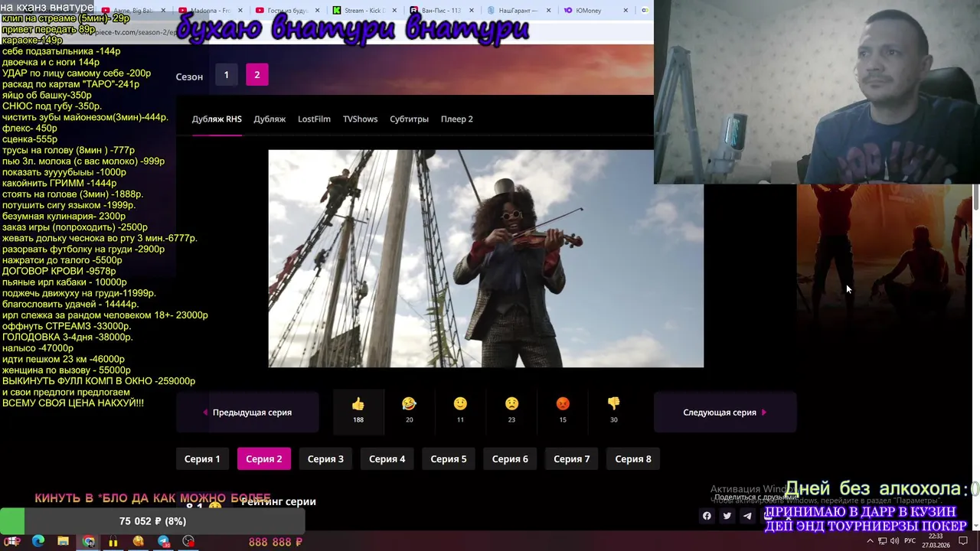The width and height of the screenshot is (980, 551).
Task: Open Microsoft Edge from the taskbar
Action: point(38,542)
